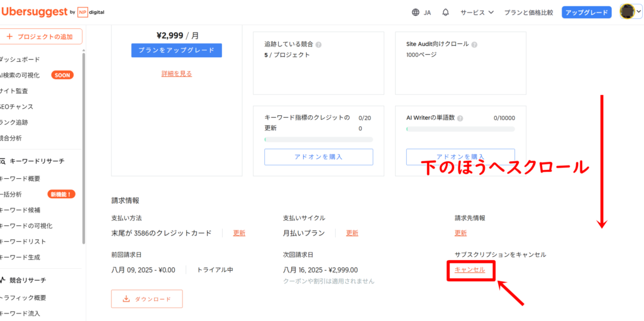
Task: Click 更新 link for 支払い方法
Action: pyautogui.click(x=239, y=233)
